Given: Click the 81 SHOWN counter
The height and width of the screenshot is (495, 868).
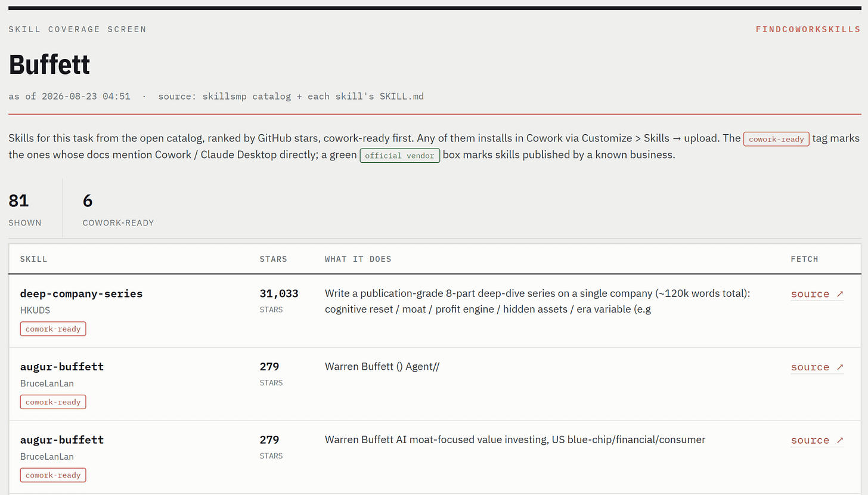Looking at the screenshot, I should click(x=25, y=209).
